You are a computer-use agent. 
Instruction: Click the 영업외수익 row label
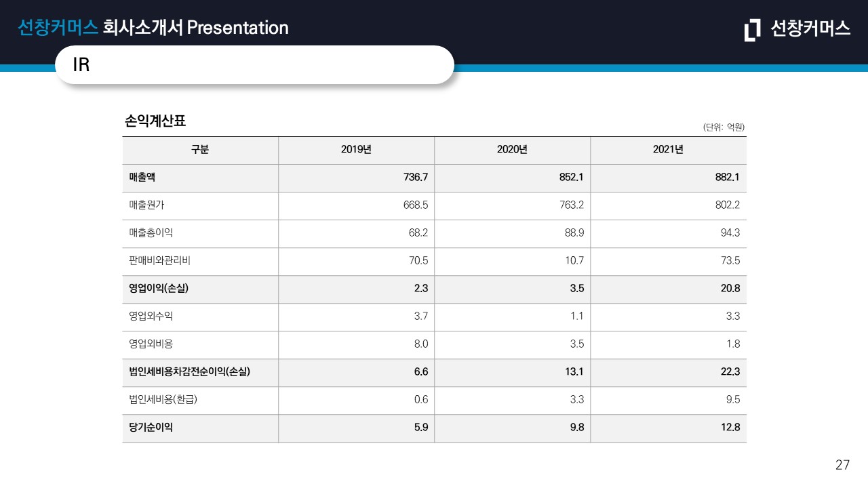(x=151, y=317)
